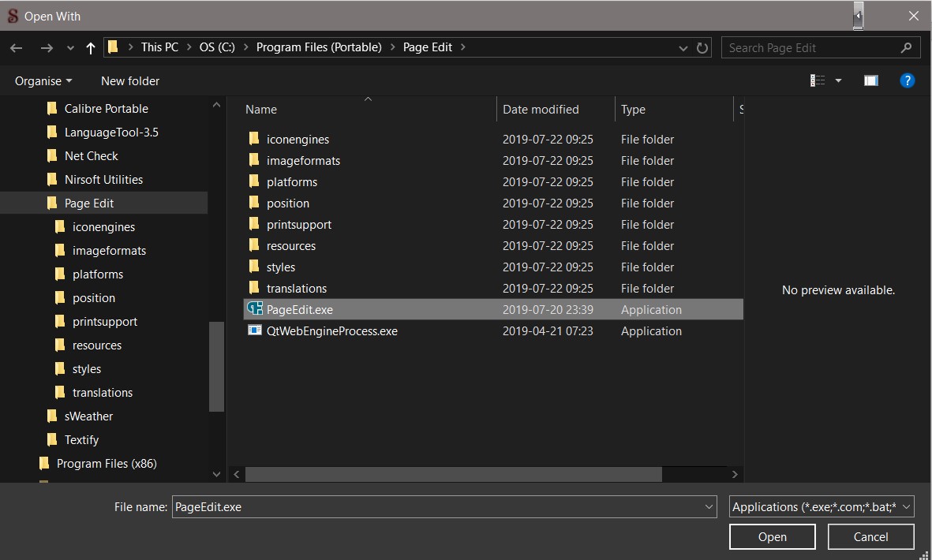932x560 pixels.
Task: Select resources subfolder in the tree
Action: (x=97, y=345)
